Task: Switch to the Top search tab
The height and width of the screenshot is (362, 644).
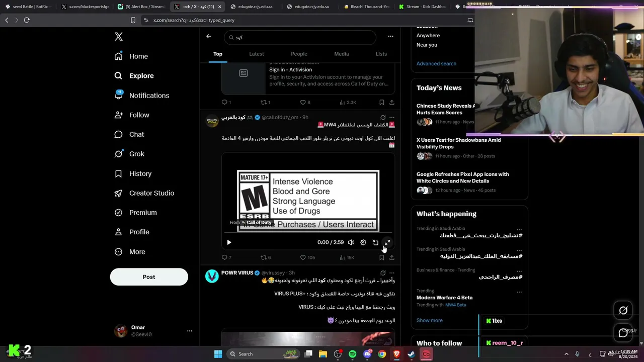Action: 218,54
